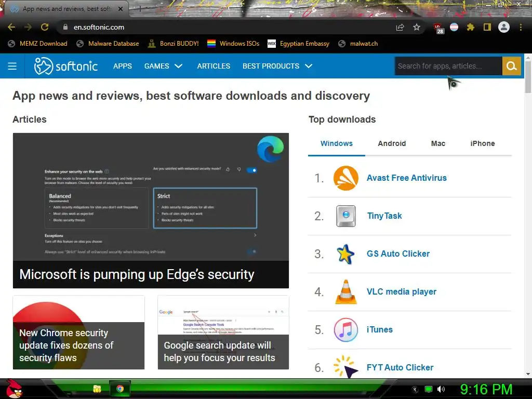The width and height of the screenshot is (532, 399).
Task: Click the page vertical scrollbar thumb
Action: point(528,77)
